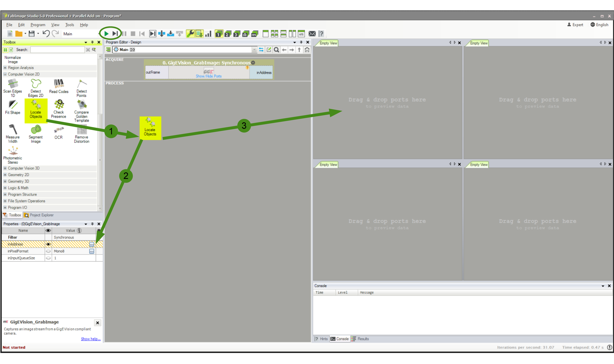This screenshot has width=614, height=364.
Task: Open the Console panel dropdown arrow
Action: pos(603,286)
